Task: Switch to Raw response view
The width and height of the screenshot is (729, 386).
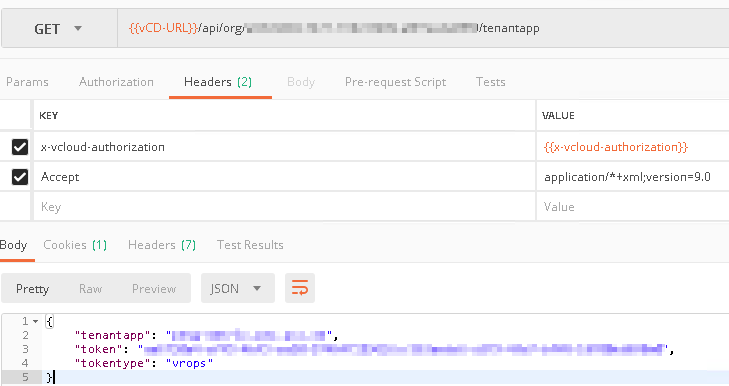Action: pyautogui.click(x=90, y=289)
